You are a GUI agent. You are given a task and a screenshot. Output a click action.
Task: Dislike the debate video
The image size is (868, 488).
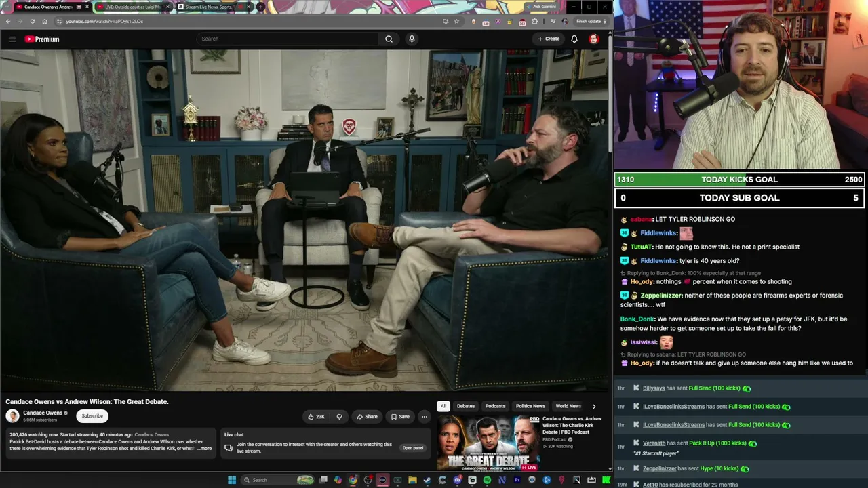click(x=339, y=417)
